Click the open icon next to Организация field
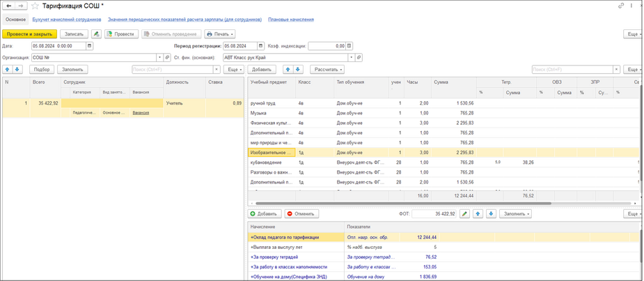 pos(166,58)
